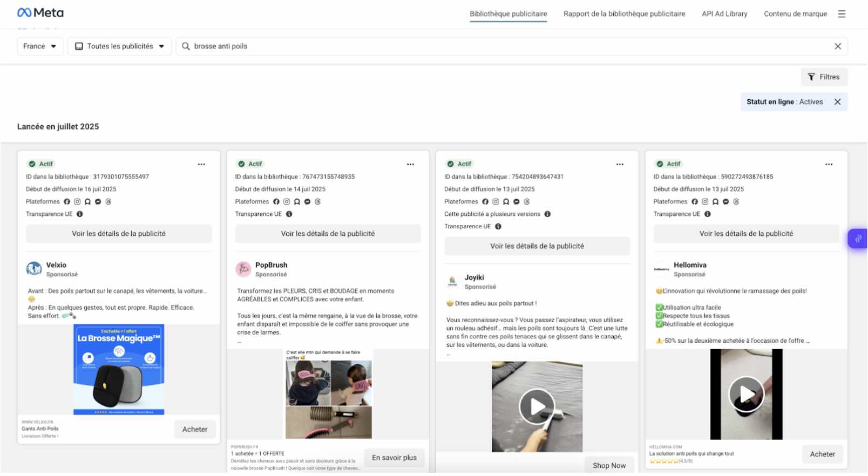This screenshot has width=868, height=476.
Task: Open the Hellomiva advertiser page link
Action: (690, 265)
